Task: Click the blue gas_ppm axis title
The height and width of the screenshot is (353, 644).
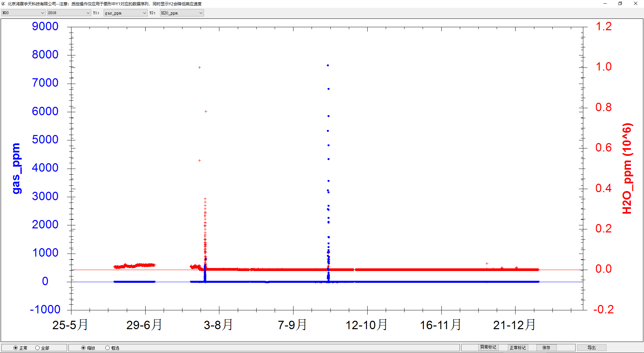Action: pos(16,169)
